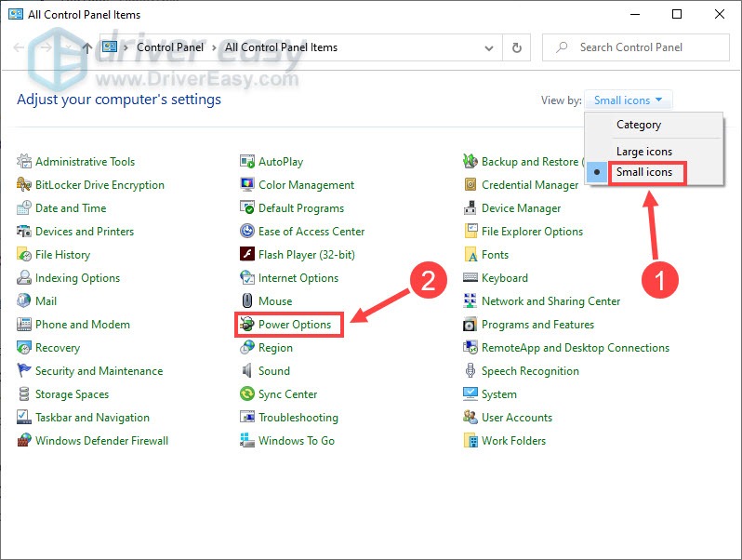
Task: Open File Explorer Options link
Action: [532, 232]
